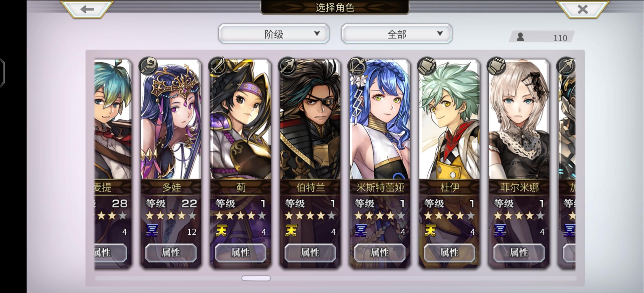Click the fist weapon icon on 杜伊's card
The image size is (644, 293).
[x=427, y=66]
